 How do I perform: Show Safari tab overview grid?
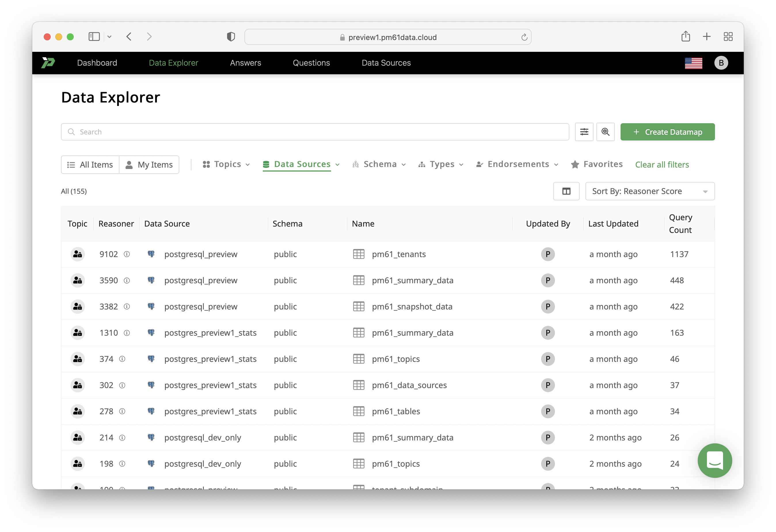tap(728, 36)
